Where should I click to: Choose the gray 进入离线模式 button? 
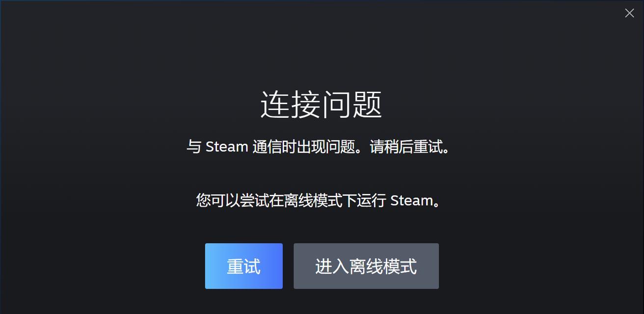pos(366,266)
